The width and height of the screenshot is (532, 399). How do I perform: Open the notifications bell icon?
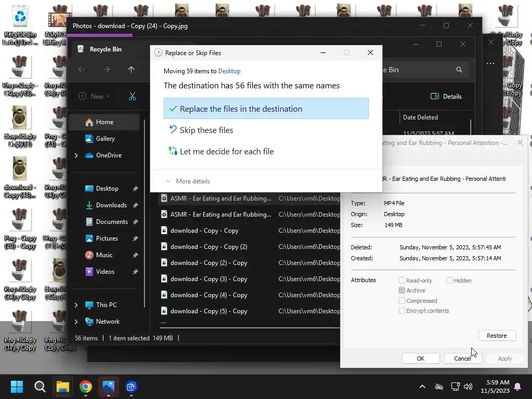[x=518, y=387]
